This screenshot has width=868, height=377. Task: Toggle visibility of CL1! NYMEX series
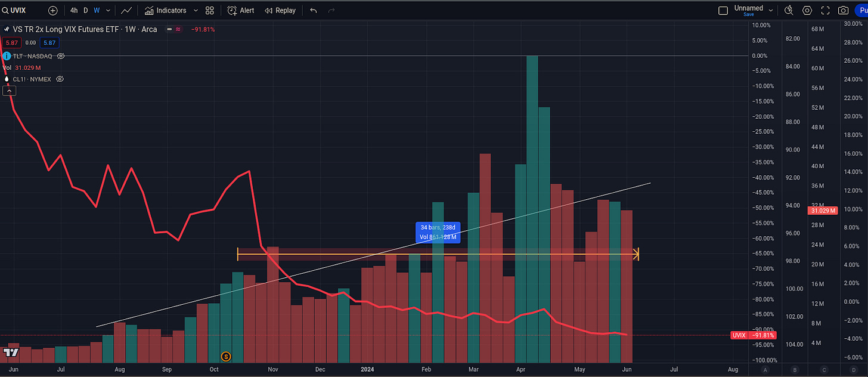coord(60,79)
